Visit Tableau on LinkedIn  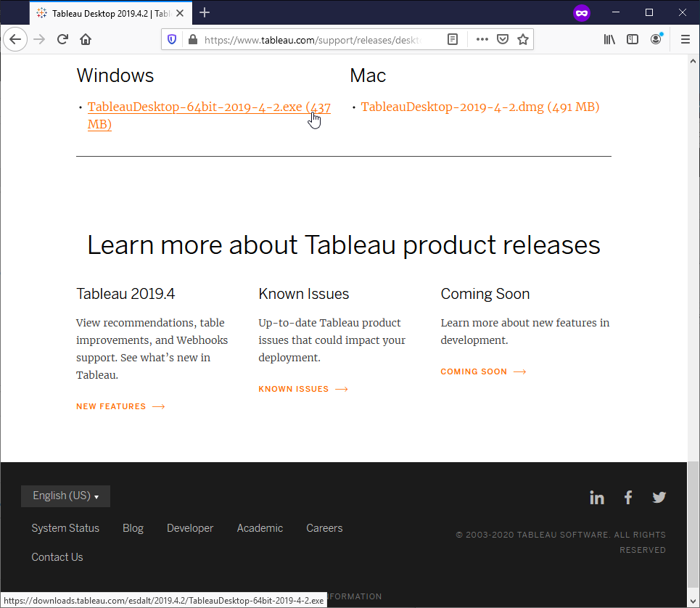click(x=597, y=497)
